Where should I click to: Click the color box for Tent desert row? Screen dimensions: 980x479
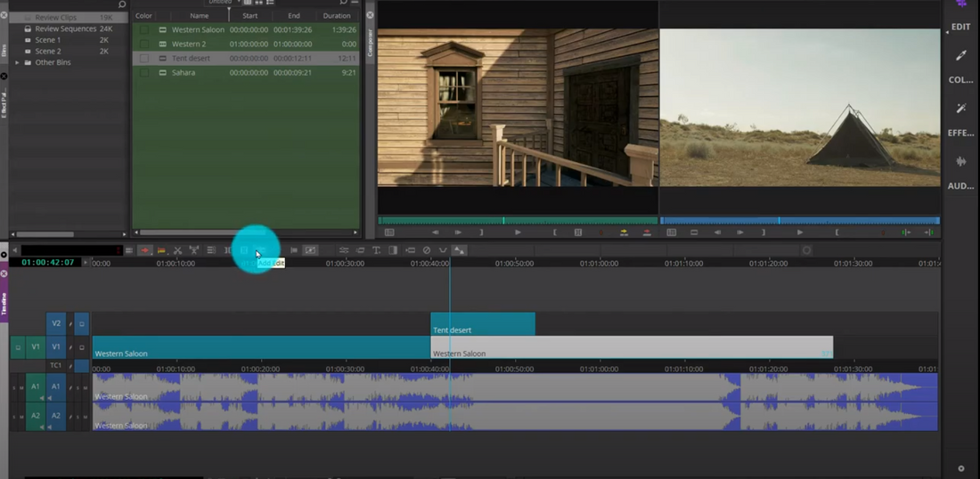click(x=144, y=58)
